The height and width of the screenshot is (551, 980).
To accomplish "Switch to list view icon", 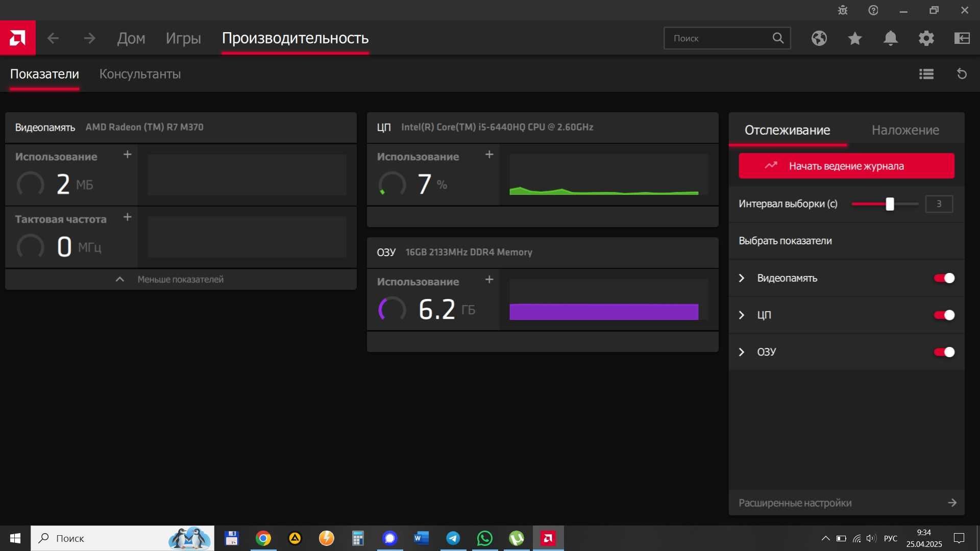I will click(x=926, y=74).
